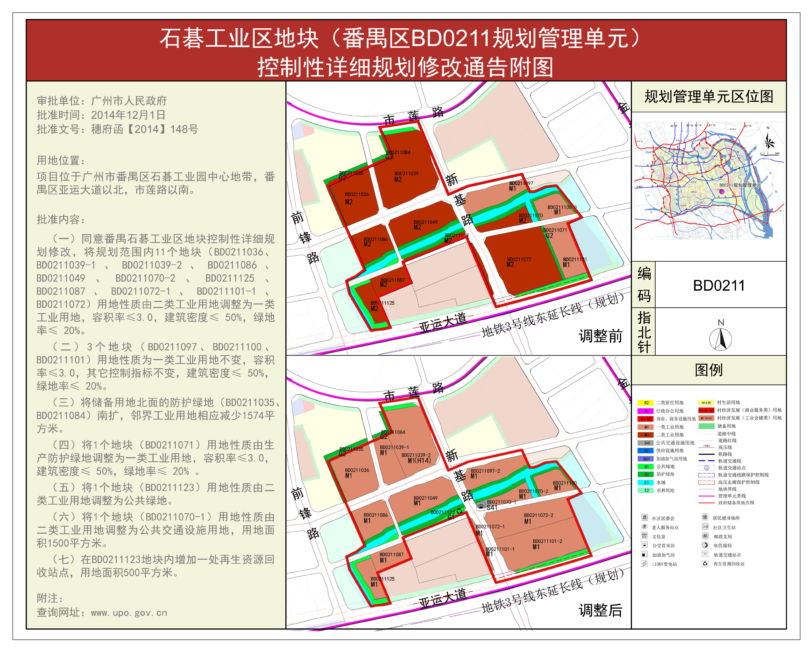The height and width of the screenshot is (650, 812).
Task: Click the M1 一类工业用地 legend swatch
Action: (x=646, y=427)
